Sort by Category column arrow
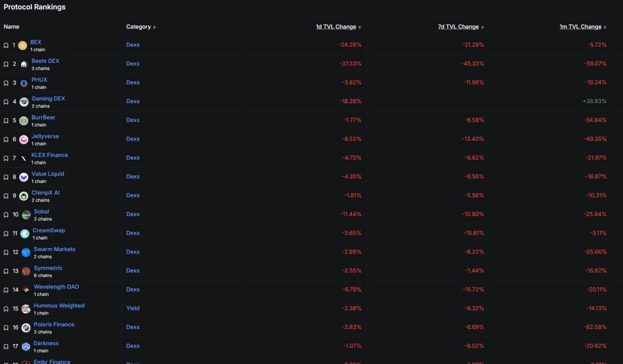 click(154, 27)
